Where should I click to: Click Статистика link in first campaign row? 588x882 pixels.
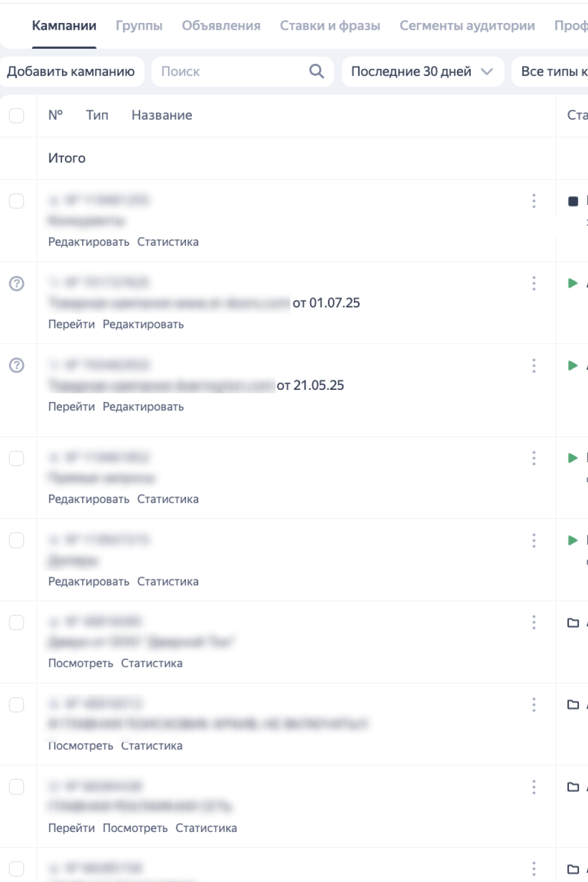(168, 242)
